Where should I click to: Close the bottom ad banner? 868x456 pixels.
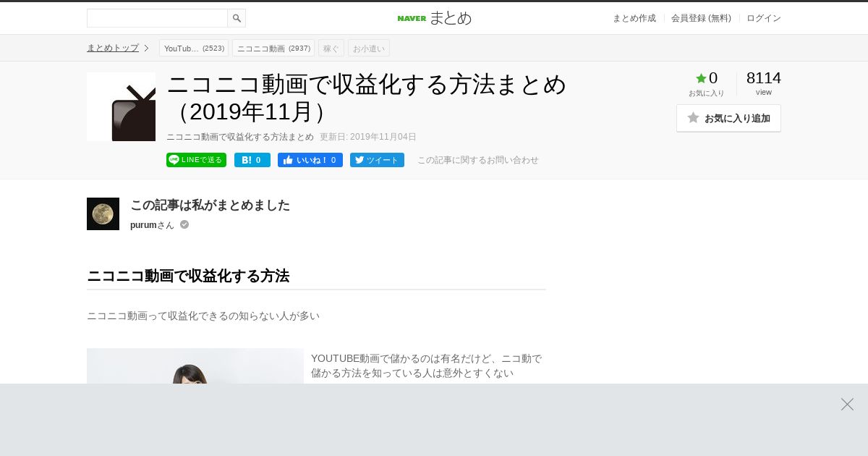pyautogui.click(x=847, y=404)
